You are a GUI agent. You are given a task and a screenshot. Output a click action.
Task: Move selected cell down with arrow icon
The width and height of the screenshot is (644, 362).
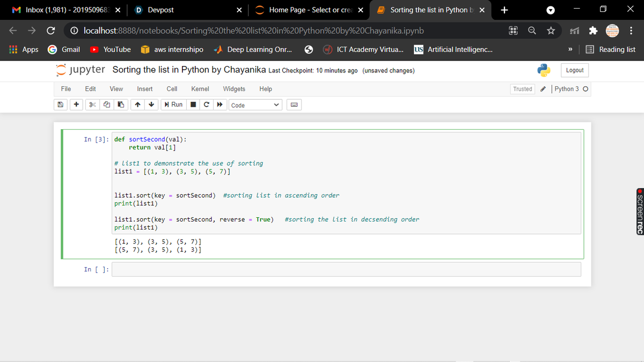(152, 105)
